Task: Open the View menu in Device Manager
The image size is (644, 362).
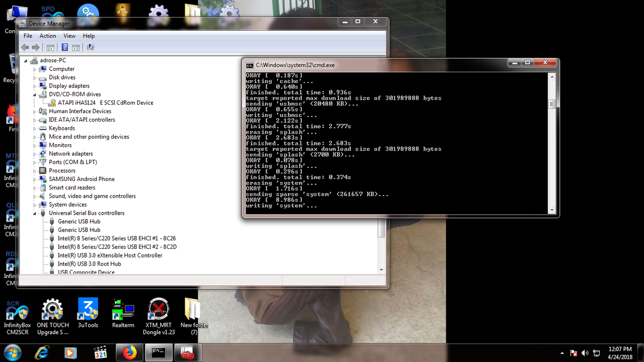Action: pos(69,36)
